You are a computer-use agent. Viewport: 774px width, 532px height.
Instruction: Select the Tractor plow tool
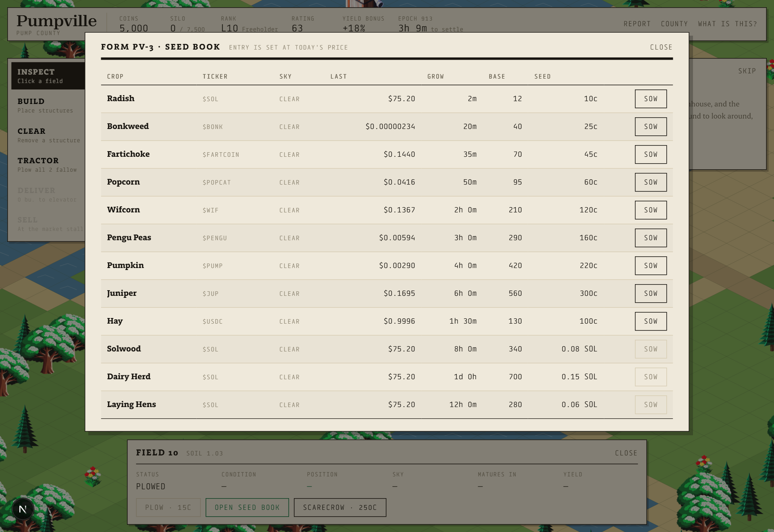pyautogui.click(x=48, y=164)
